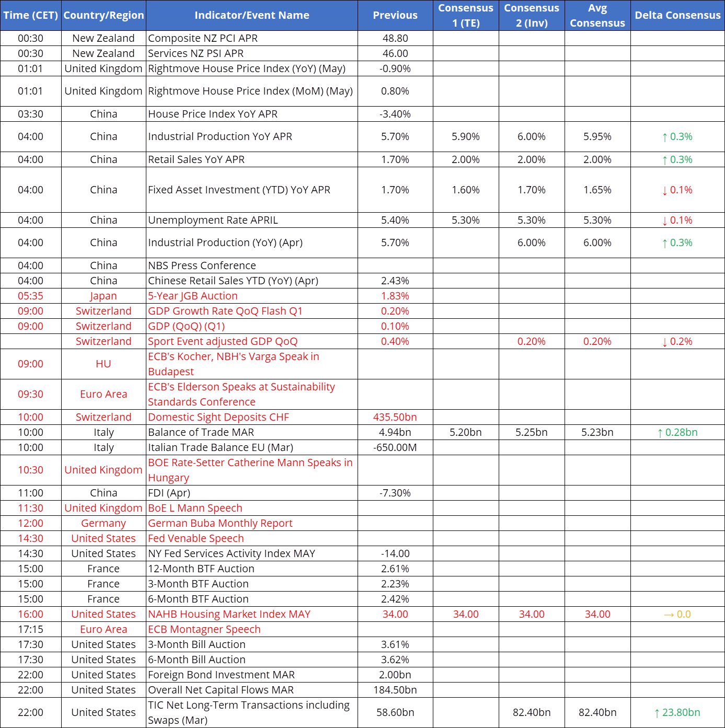Select the "184.50bn" previous value cell
The height and width of the screenshot is (728, 725).
pyautogui.click(x=395, y=690)
